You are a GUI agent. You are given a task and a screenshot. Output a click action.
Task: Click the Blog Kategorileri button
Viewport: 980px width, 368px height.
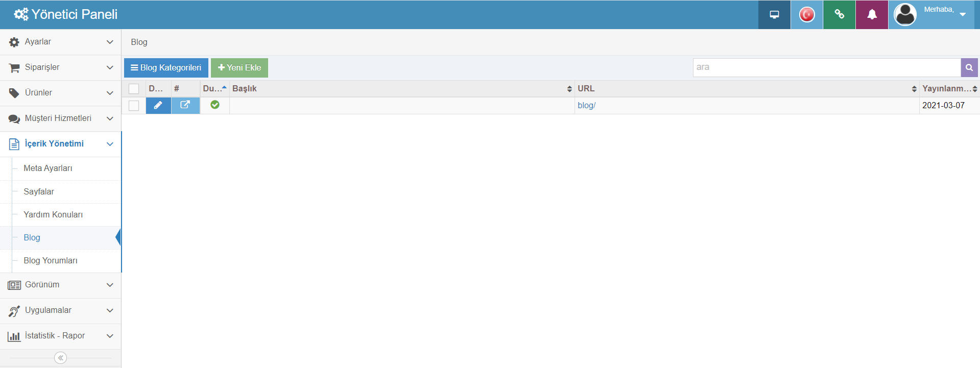pos(166,68)
